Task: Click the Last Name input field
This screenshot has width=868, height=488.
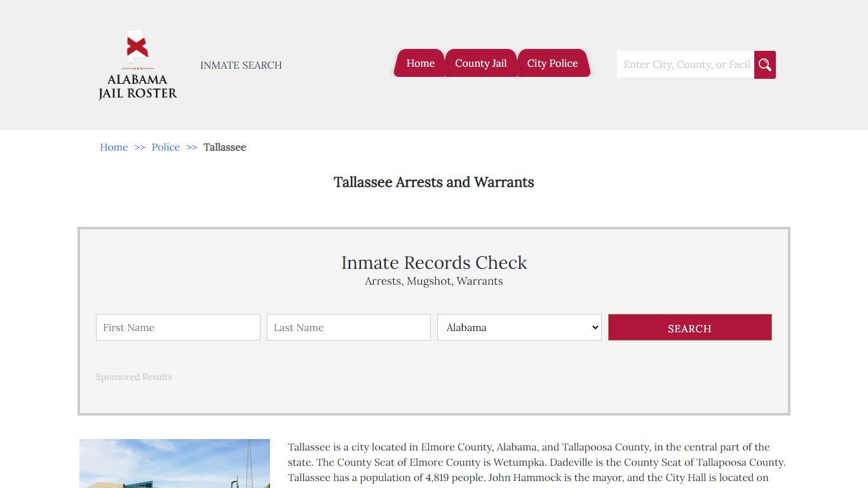Action: [x=349, y=327]
